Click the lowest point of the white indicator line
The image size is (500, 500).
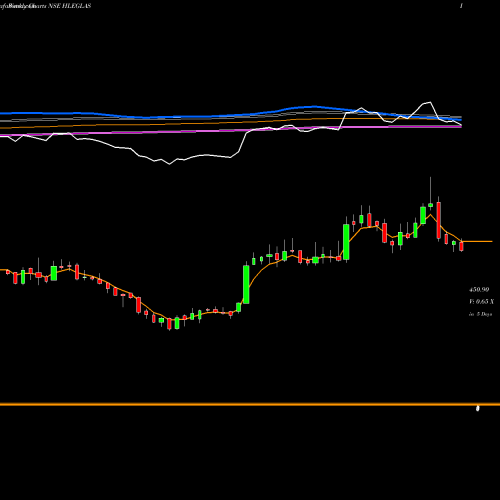[169, 164]
